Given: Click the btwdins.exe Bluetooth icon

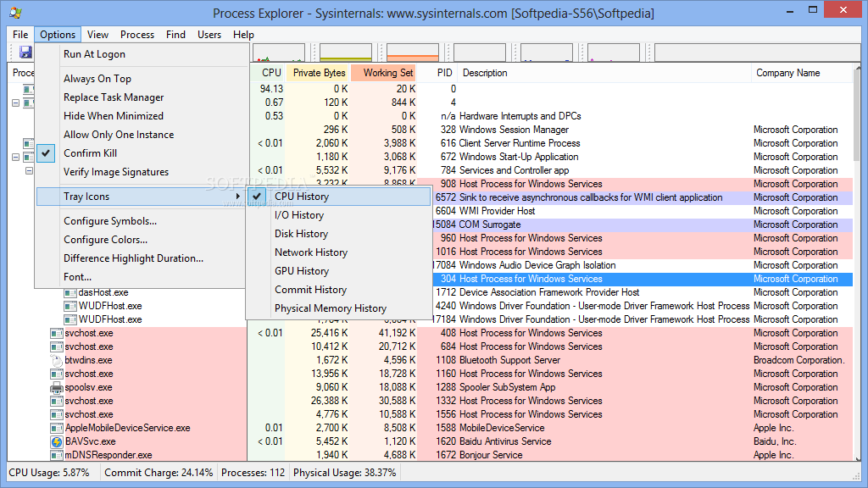Looking at the screenshot, I should 57,360.
